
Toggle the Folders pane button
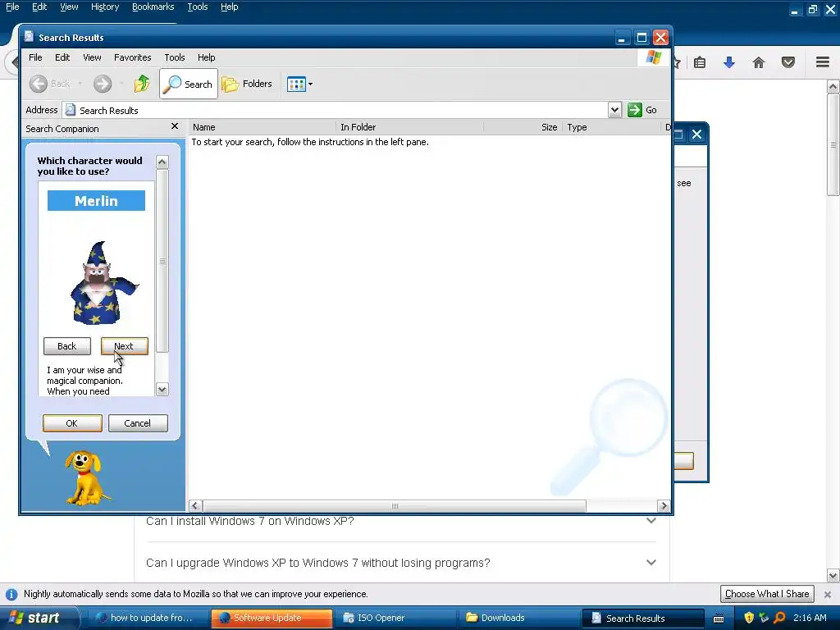pos(248,84)
